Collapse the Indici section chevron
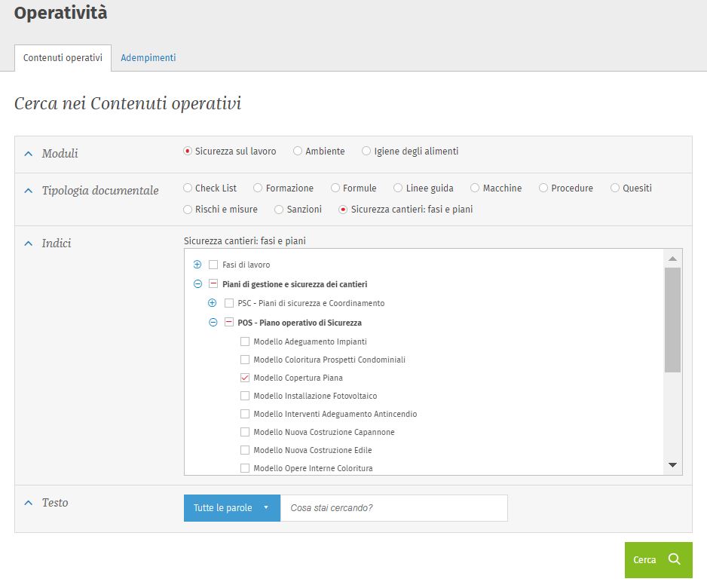This screenshot has width=707, height=588. [x=29, y=243]
